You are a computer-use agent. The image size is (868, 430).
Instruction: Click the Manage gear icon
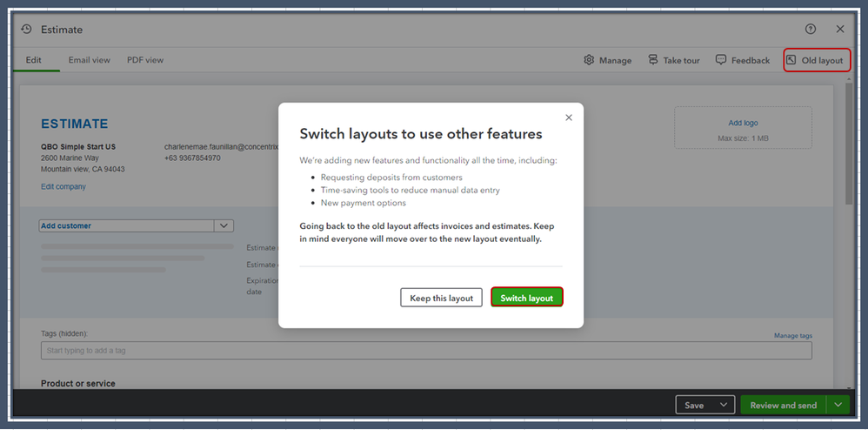point(589,60)
